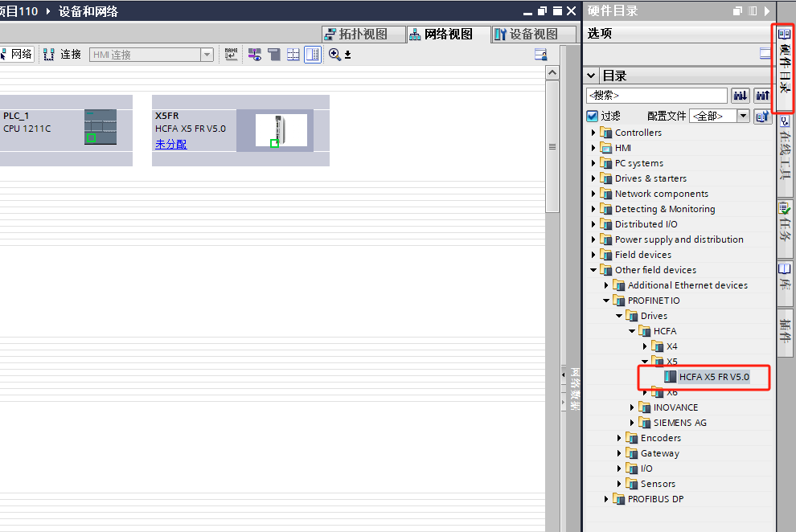
Task: Expand the PC systems folder
Action: (593, 163)
